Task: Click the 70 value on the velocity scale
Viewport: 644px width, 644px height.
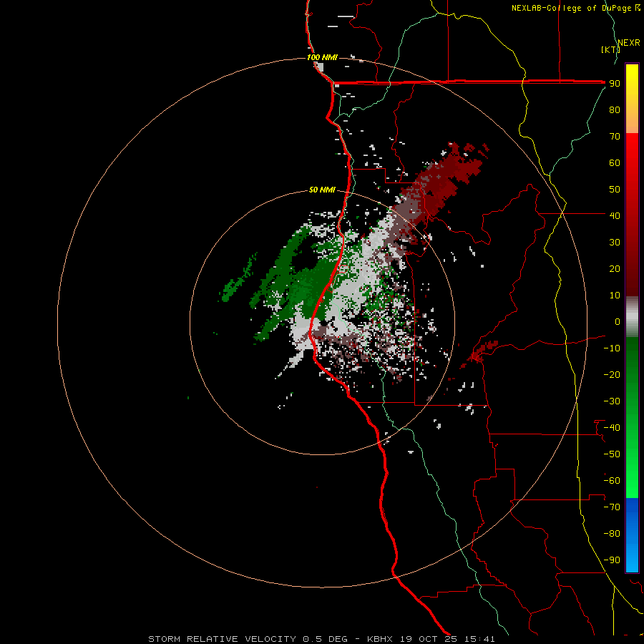Action: coord(615,137)
